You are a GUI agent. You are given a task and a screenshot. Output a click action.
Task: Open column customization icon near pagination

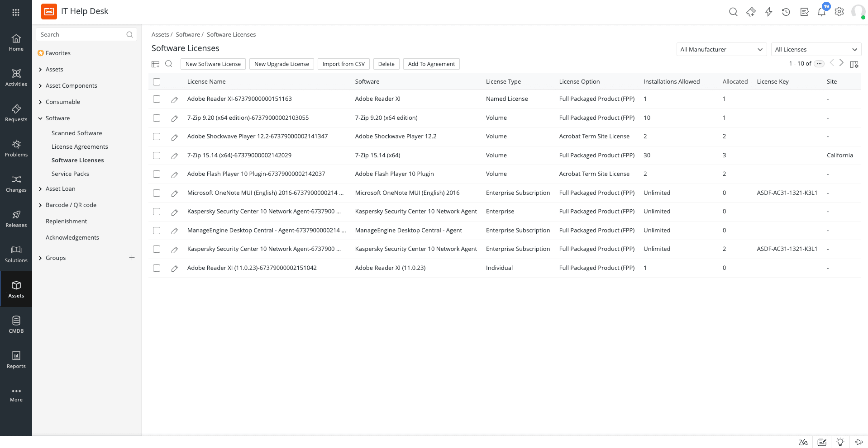click(854, 64)
